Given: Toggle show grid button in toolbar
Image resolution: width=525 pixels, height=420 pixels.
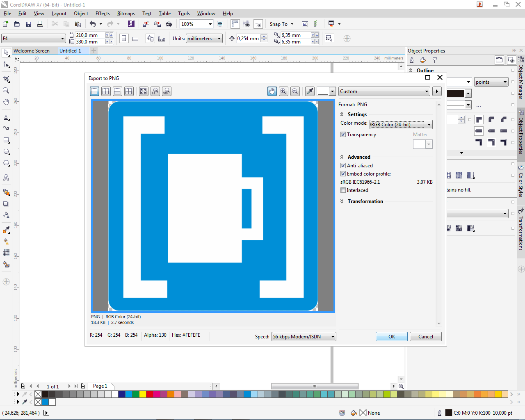Looking at the screenshot, I should click(247, 24).
